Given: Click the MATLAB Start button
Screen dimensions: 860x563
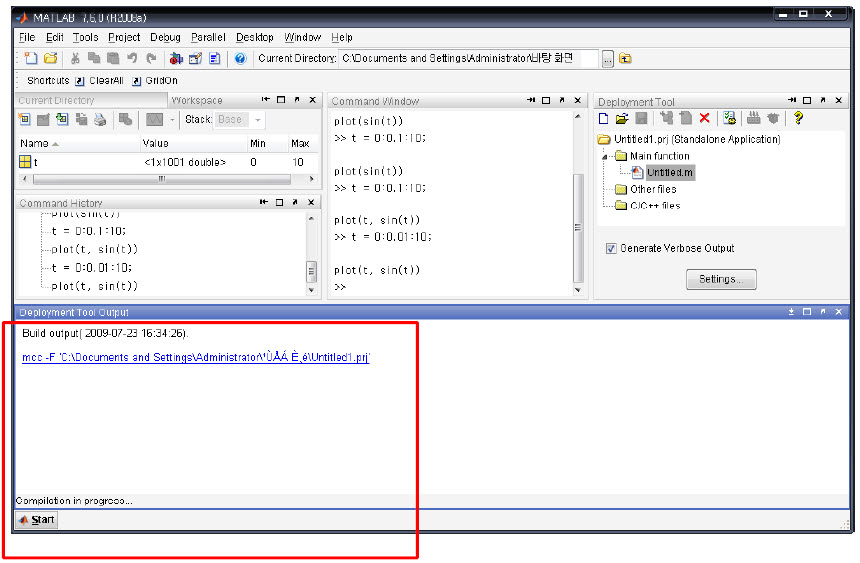Looking at the screenshot, I should 37,520.
